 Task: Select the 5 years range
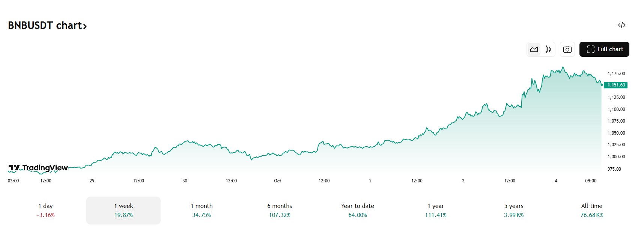coord(514,210)
